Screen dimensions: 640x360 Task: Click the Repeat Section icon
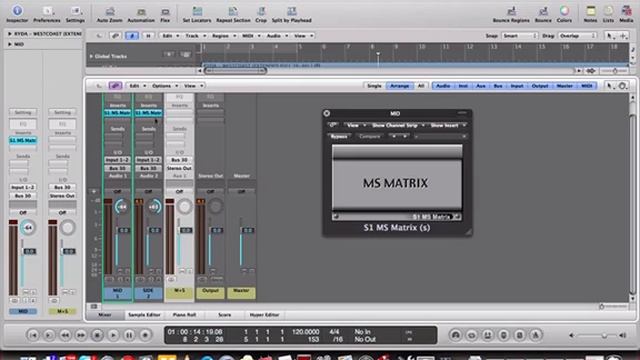pyautogui.click(x=233, y=14)
